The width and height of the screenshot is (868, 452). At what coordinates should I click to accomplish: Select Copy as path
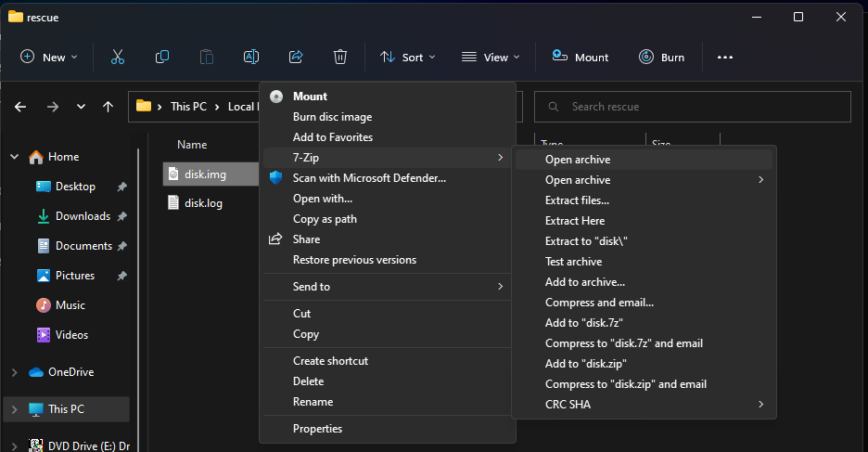[388, 219]
